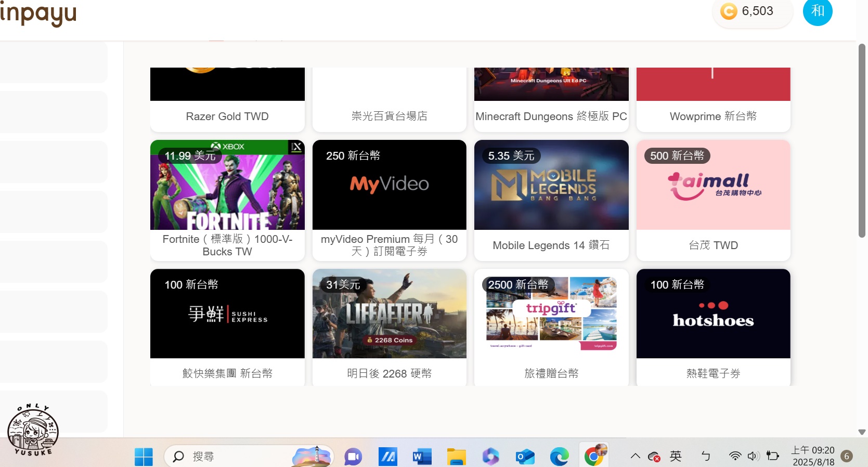Image resolution: width=868 pixels, height=467 pixels.
Task: Open the clock showing 上午 09:20
Action: [x=813, y=456]
